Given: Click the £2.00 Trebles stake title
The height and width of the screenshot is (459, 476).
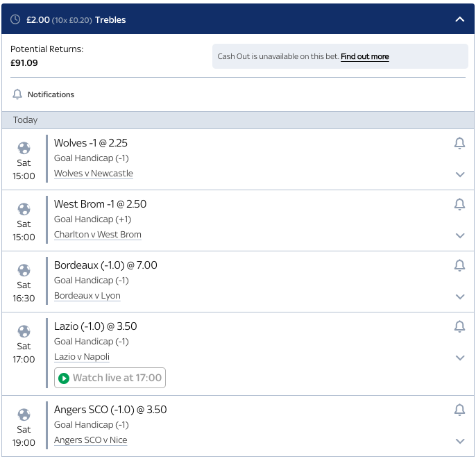Looking at the screenshot, I should (76, 19).
